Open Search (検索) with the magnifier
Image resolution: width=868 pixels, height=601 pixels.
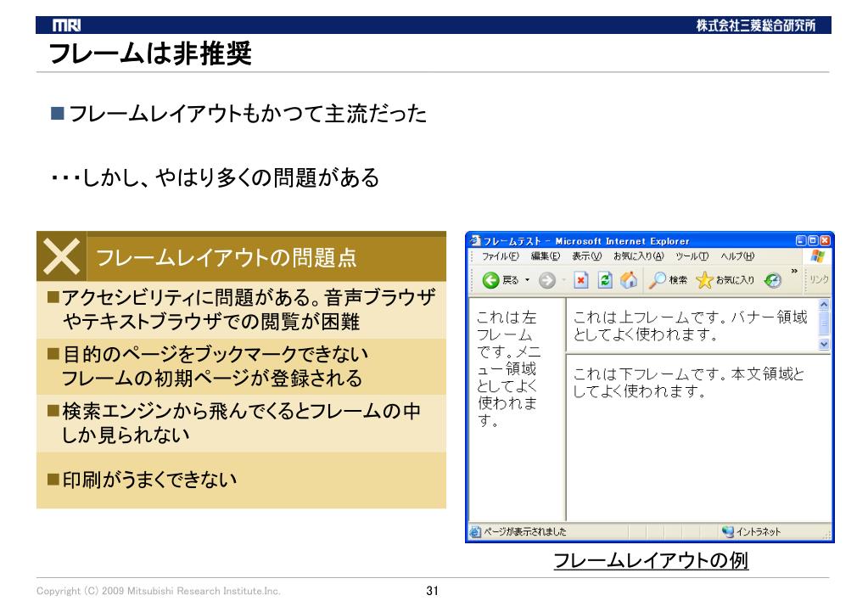[668, 280]
